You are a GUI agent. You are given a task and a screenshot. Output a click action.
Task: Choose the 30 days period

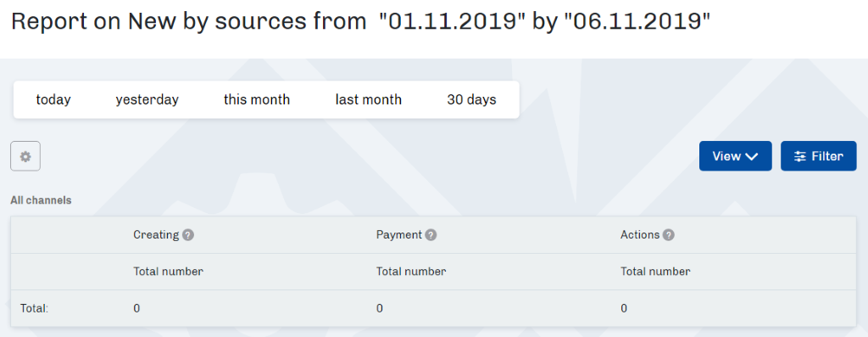pos(471,100)
